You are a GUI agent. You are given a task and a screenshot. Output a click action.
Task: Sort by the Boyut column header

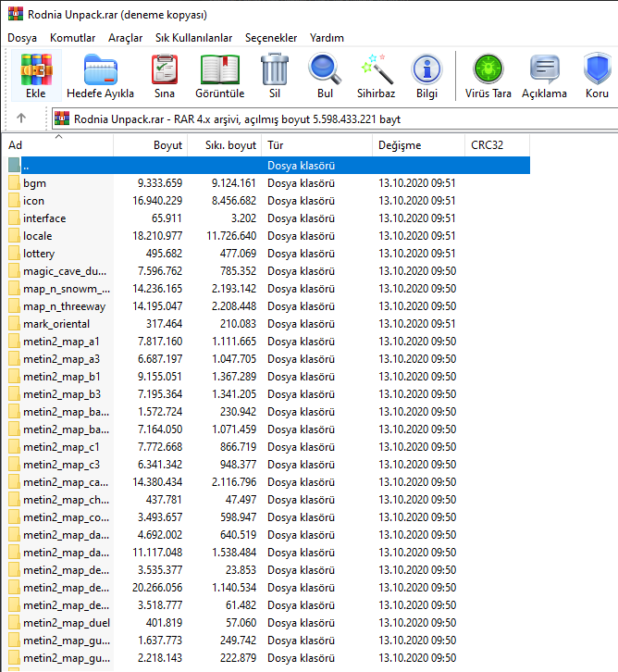(x=150, y=145)
